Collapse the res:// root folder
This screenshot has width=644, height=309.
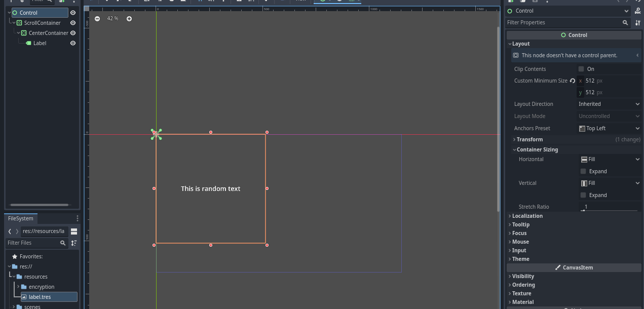[x=9, y=266]
